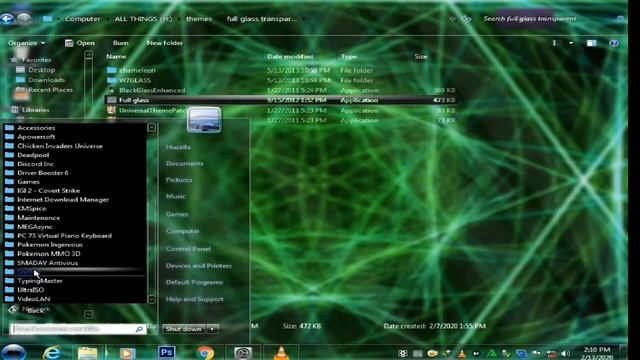Sort by the Date modified column header

[290, 57]
